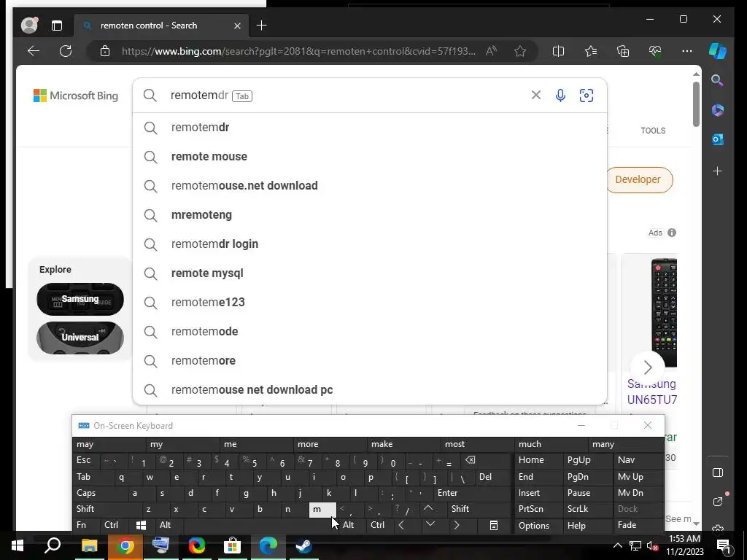The image size is (747, 560).
Task: Add this page to favorites star
Action: pyautogui.click(x=520, y=51)
